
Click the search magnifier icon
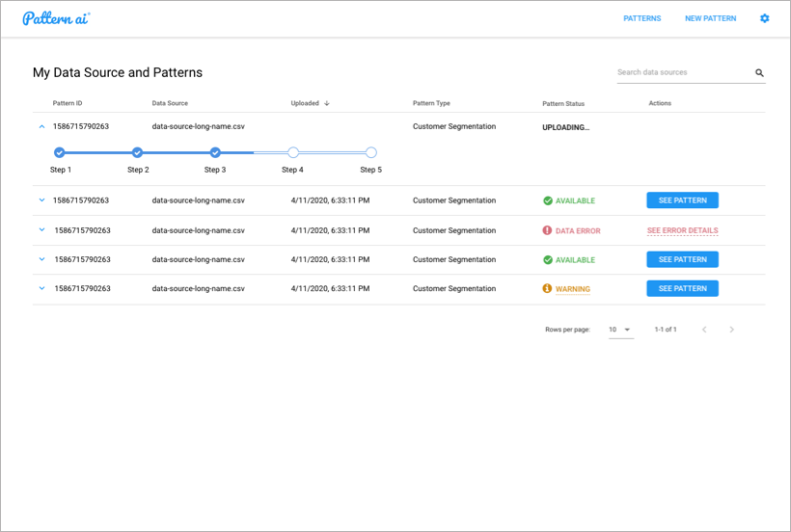(759, 72)
